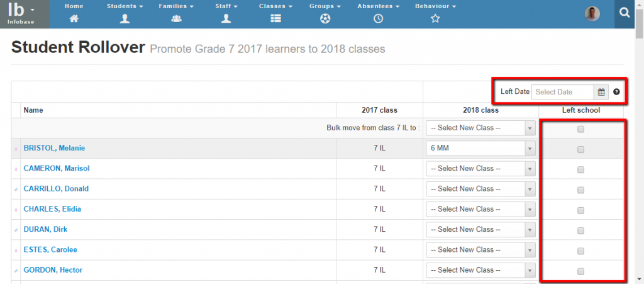
Task: Click the Families group icon
Action: point(176,18)
